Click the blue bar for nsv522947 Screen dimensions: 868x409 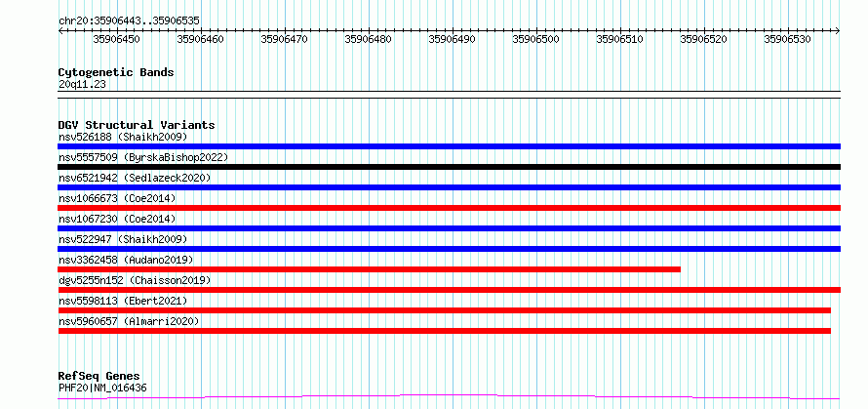click(449, 249)
